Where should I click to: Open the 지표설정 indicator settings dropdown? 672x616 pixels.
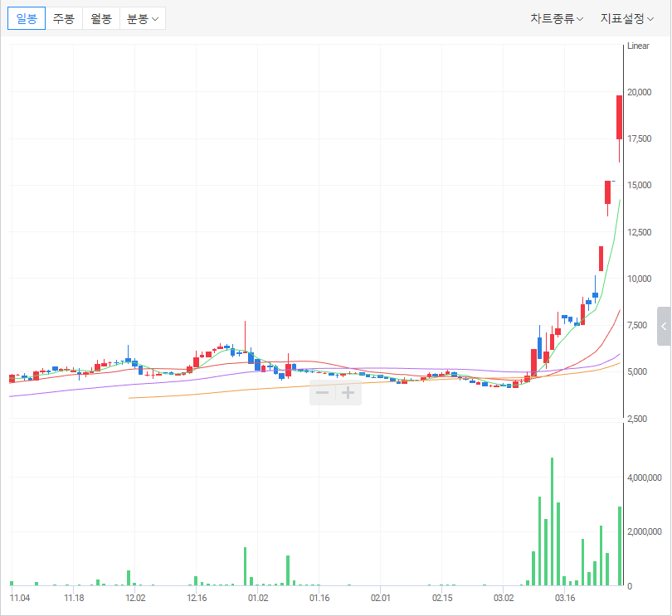coord(626,18)
